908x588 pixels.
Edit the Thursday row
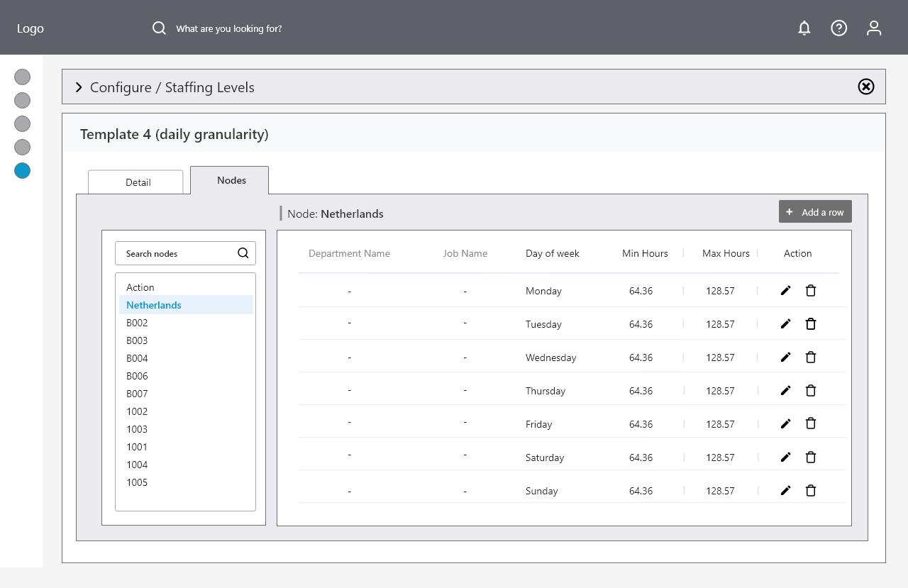tap(785, 391)
